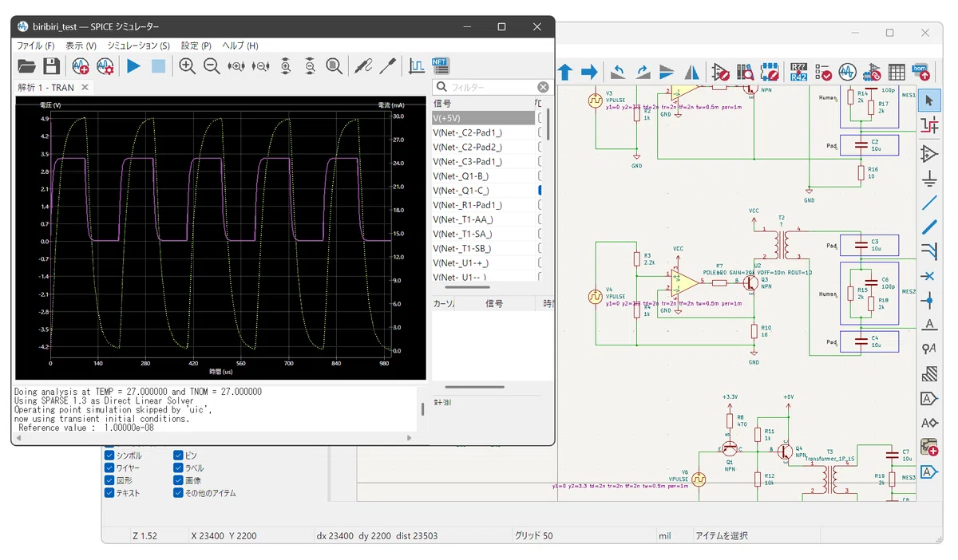Zoom out on the waveform plot
The height and width of the screenshot is (560, 958).
212,66
